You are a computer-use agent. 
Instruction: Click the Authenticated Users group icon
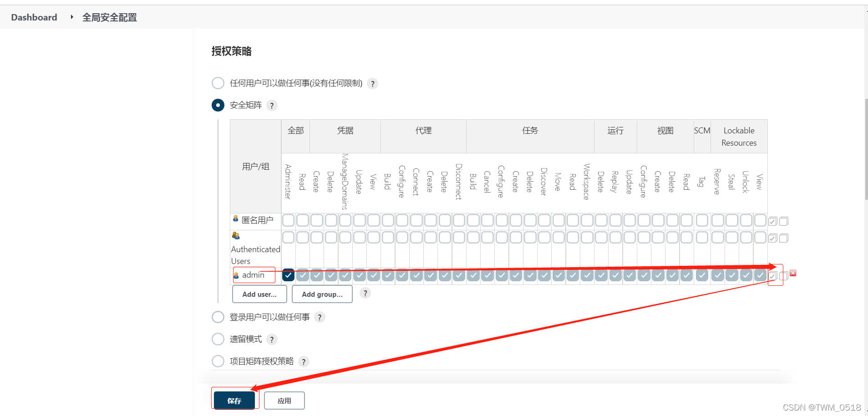235,235
